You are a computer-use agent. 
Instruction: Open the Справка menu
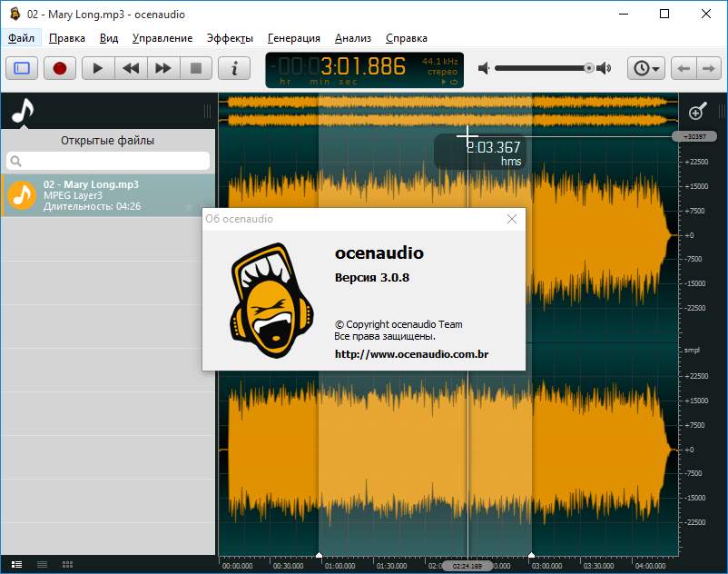pos(407,38)
